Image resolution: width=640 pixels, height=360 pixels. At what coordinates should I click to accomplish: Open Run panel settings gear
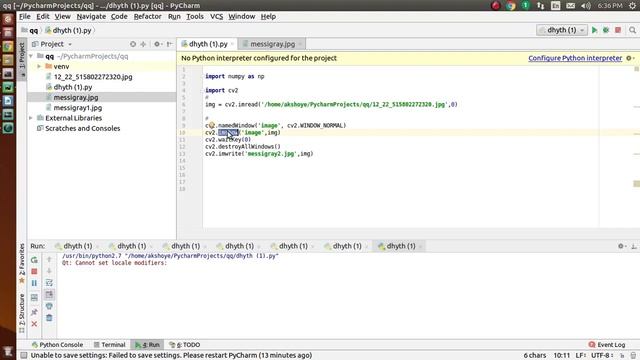pyautogui.click(x=622, y=246)
